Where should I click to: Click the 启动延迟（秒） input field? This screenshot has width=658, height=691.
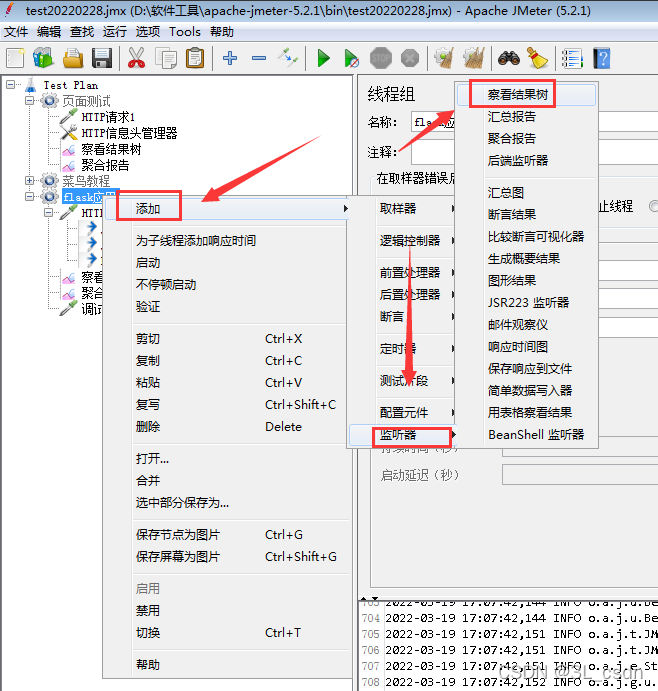tap(580, 475)
